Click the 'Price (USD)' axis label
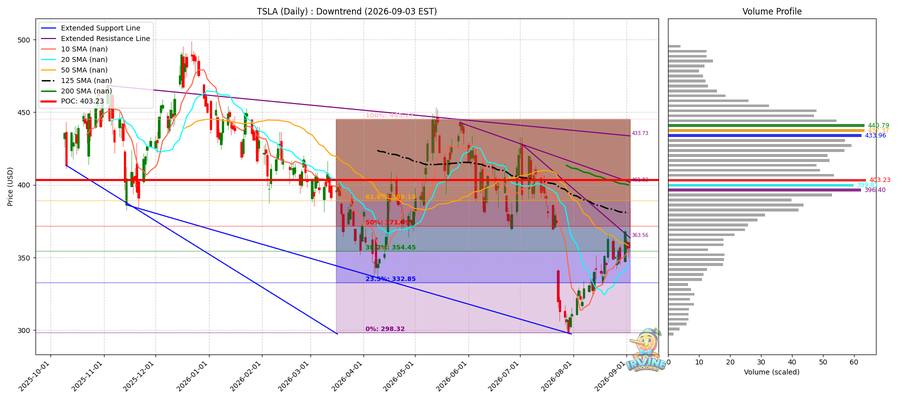This screenshot has width=900, height=400. (x=10, y=187)
